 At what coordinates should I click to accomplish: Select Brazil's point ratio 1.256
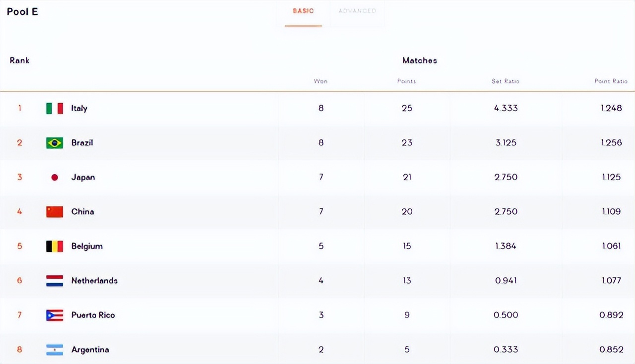click(611, 143)
